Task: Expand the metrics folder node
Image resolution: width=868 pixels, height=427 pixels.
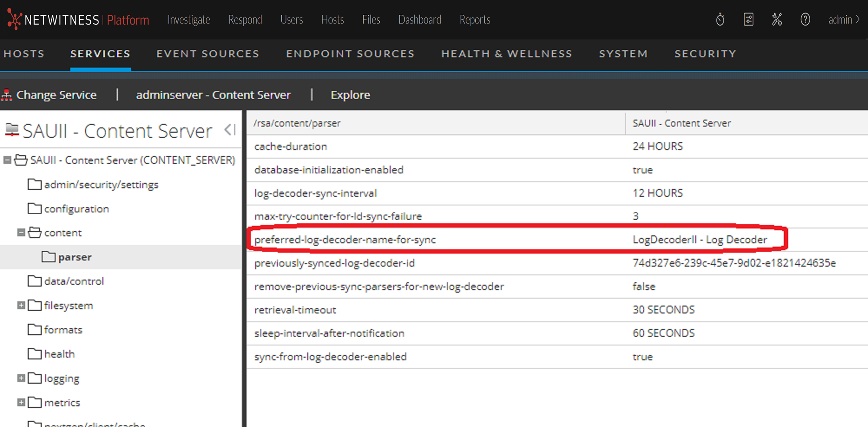Action: [x=21, y=402]
